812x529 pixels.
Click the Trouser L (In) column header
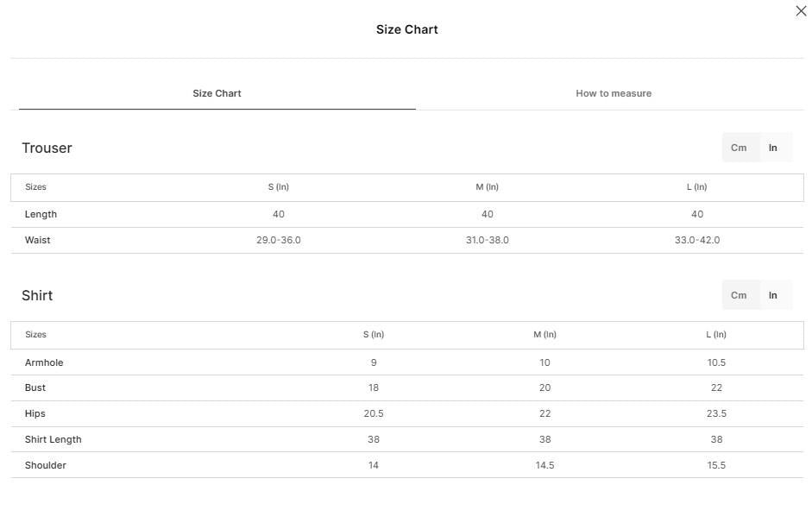click(x=697, y=187)
